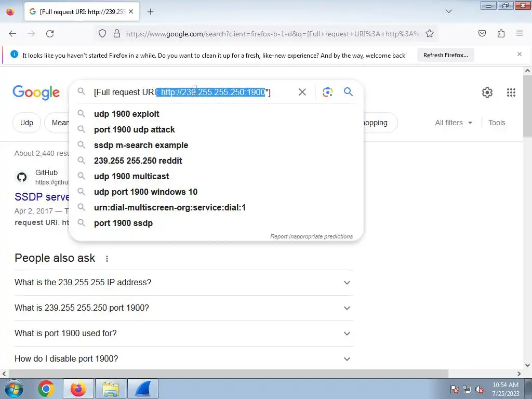
Task: Select suggestion udp 1900 exploit
Action: (x=216, y=114)
